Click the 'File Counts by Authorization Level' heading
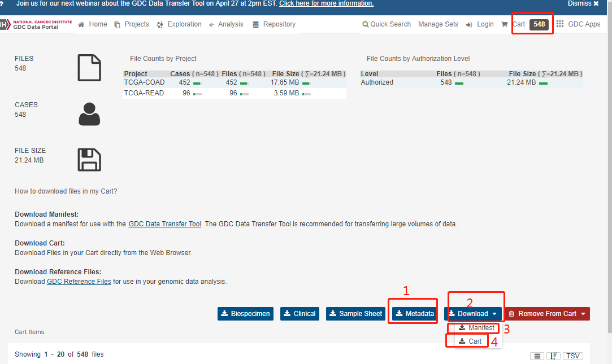 [418, 59]
